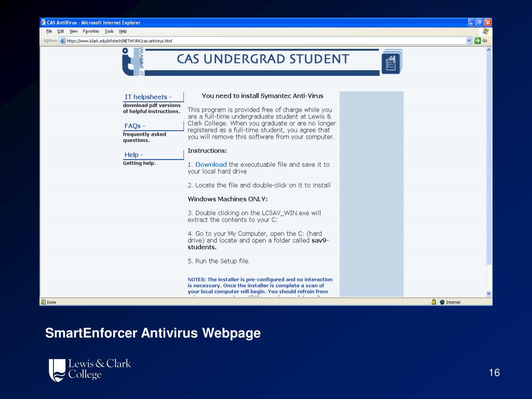This screenshot has height=399, width=532.
Task: Expand the address bar dropdown arrow
Action: click(469, 41)
